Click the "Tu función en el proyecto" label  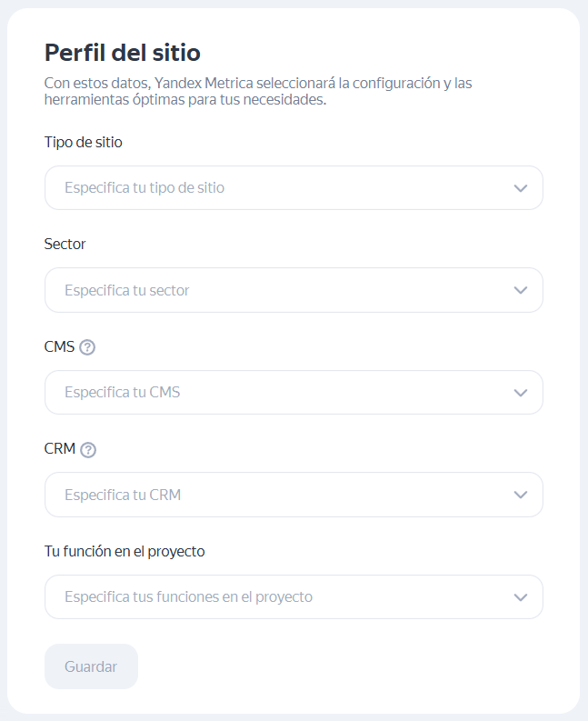click(x=124, y=551)
